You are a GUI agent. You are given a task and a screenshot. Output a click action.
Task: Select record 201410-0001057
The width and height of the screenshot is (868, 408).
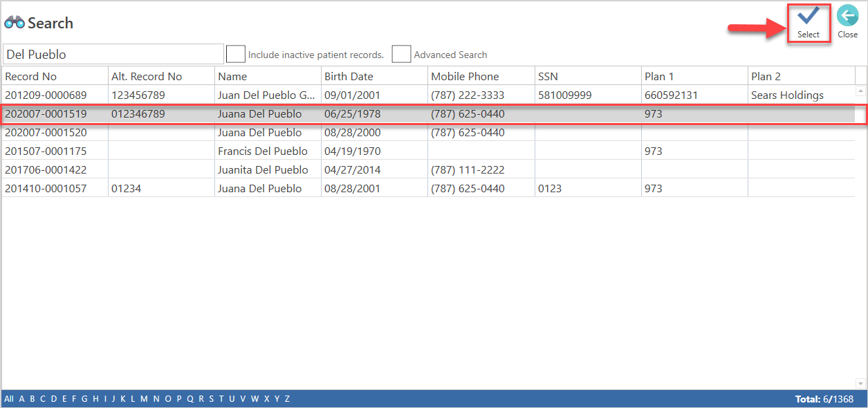[428, 188]
